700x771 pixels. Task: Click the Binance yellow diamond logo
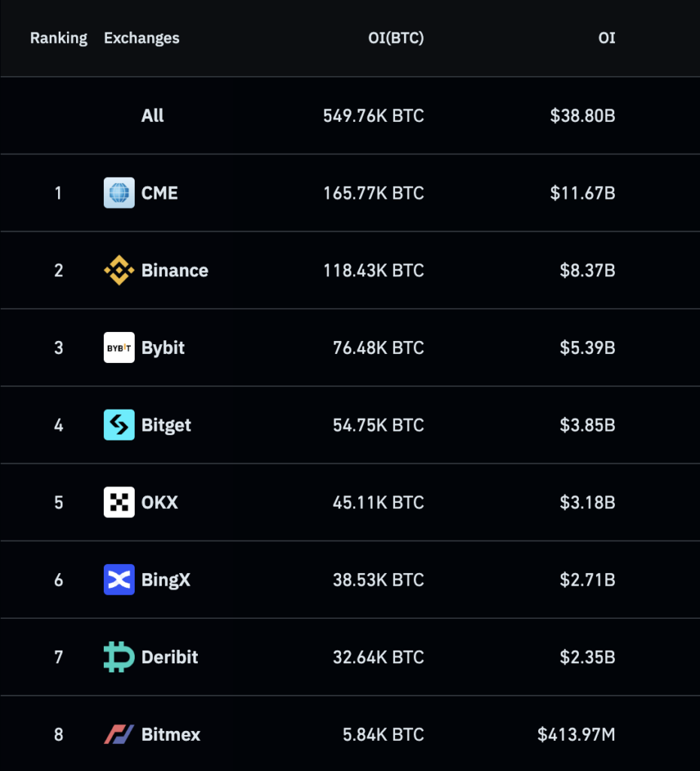[x=119, y=270]
